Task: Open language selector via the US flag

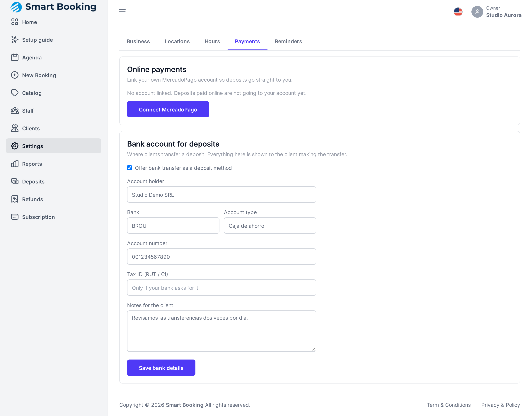Action: click(458, 12)
